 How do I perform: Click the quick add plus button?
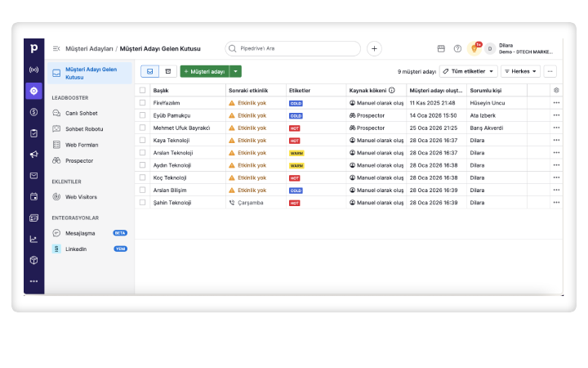(x=374, y=49)
